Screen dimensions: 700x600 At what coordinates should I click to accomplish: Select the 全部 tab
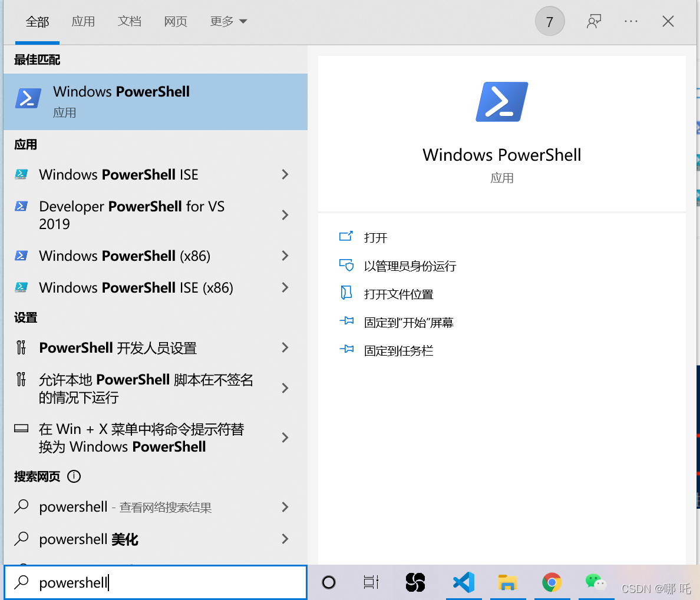pyautogui.click(x=37, y=21)
